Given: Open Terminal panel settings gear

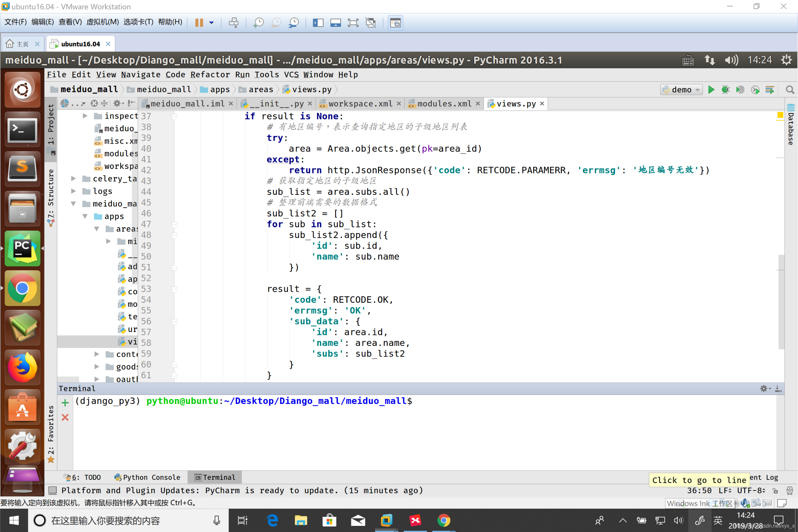Looking at the screenshot, I should (x=765, y=388).
